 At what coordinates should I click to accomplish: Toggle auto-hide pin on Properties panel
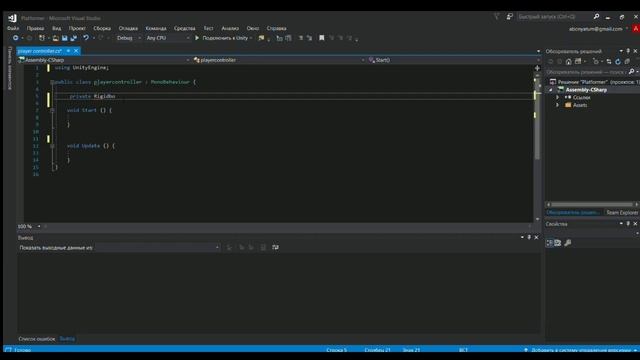pos(628,224)
